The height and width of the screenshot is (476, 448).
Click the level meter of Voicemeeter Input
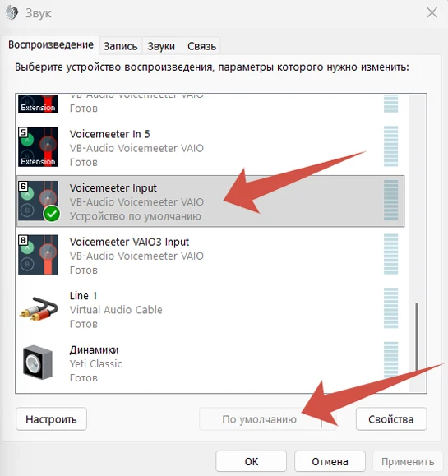point(390,201)
